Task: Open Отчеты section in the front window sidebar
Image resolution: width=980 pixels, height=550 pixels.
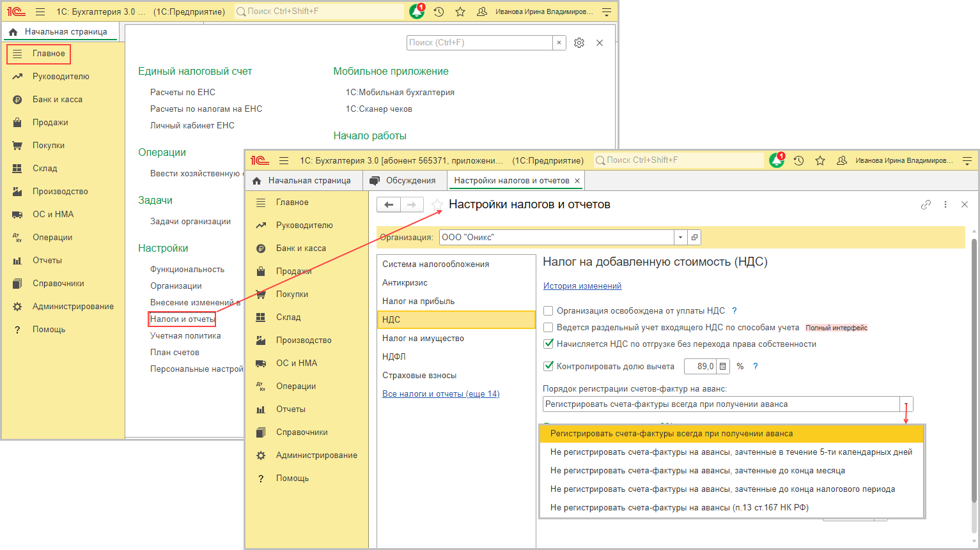Action: 291,409
